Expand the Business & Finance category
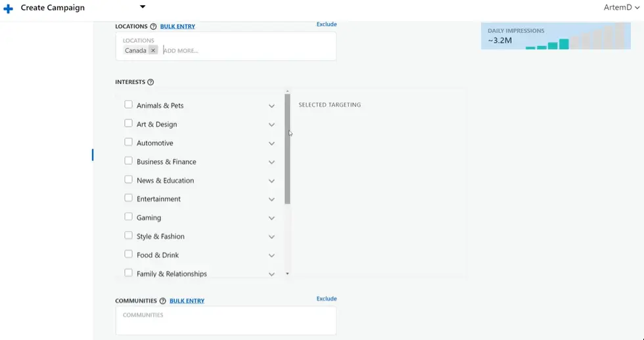Image resolution: width=644 pixels, height=340 pixels. [271, 162]
